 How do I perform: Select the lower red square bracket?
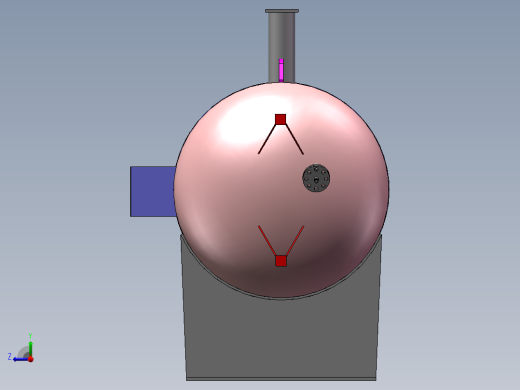[281, 261]
